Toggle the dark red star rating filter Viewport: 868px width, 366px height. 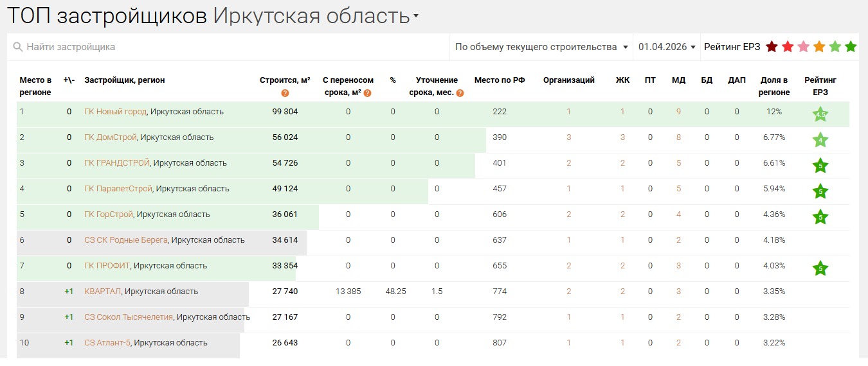pyautogui.click(x=772, y=47)
